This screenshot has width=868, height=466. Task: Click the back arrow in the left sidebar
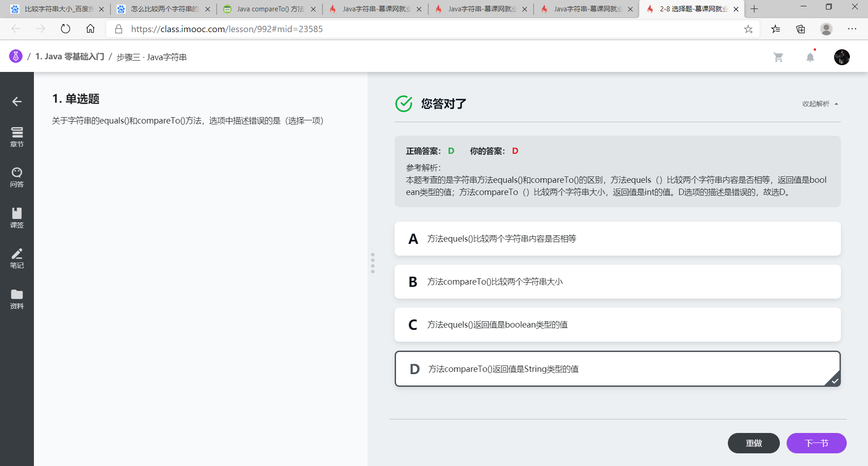17,101
